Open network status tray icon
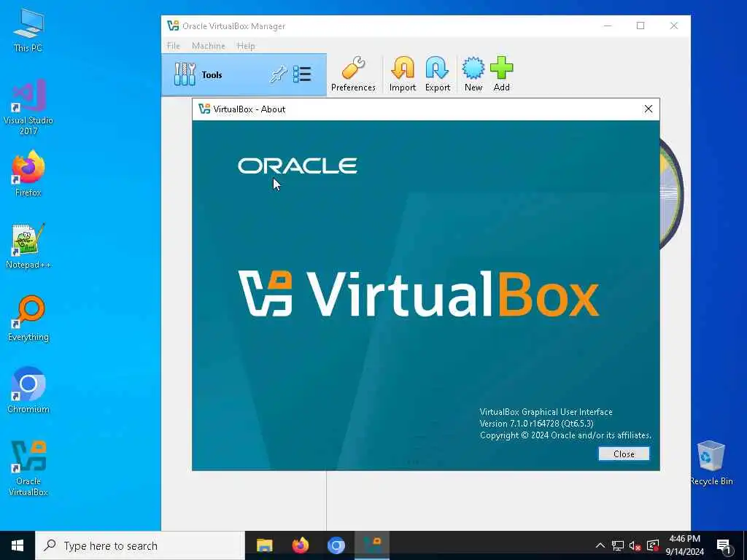 coord(617,545)
